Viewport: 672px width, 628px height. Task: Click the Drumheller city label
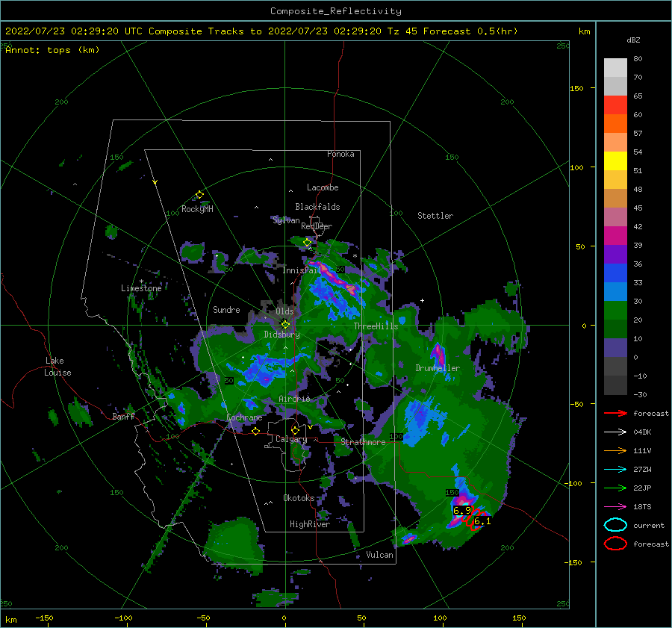coord(438,368)
